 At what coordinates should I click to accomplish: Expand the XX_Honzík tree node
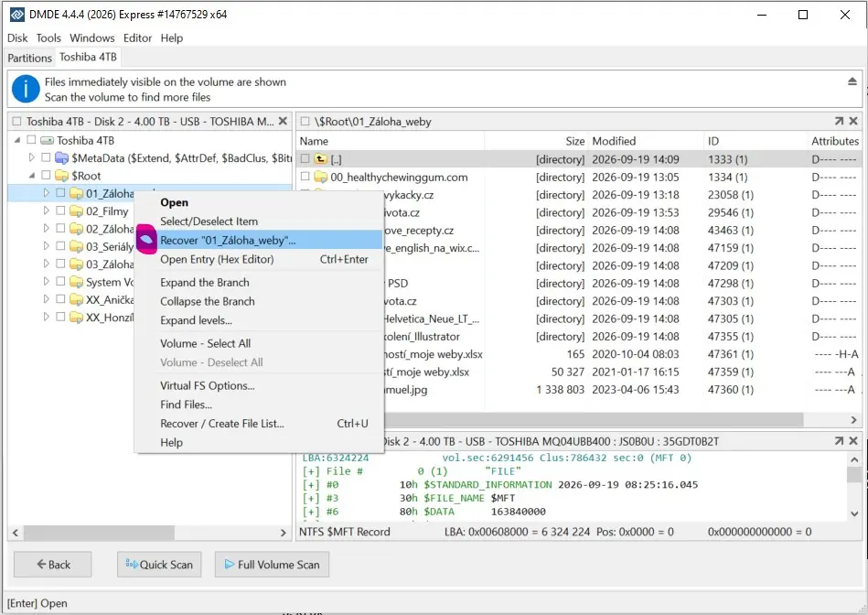tap(46, 317)
